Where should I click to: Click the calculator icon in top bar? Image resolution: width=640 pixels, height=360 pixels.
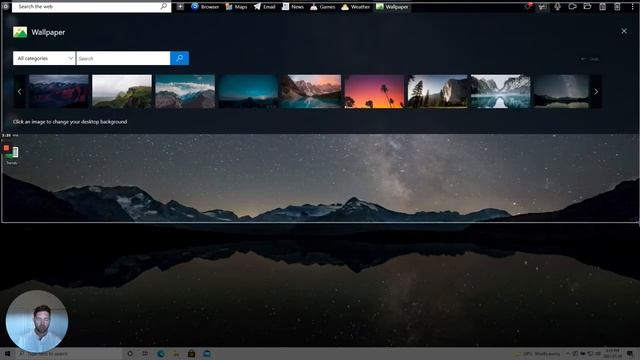click(617, 7)
